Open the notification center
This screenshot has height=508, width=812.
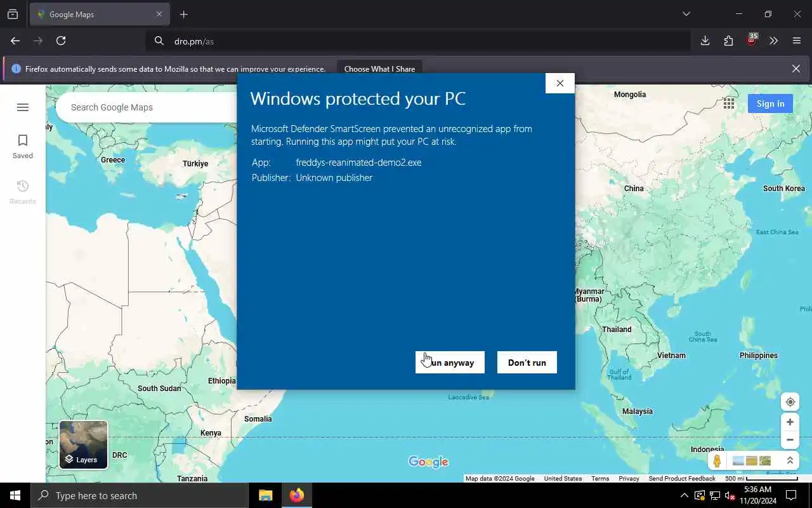791,495
